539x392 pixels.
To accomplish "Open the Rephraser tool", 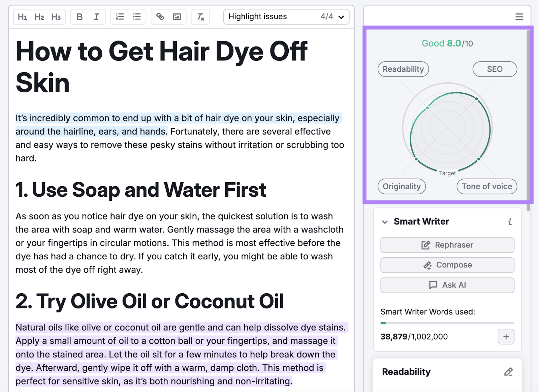I will coord(447,245).
